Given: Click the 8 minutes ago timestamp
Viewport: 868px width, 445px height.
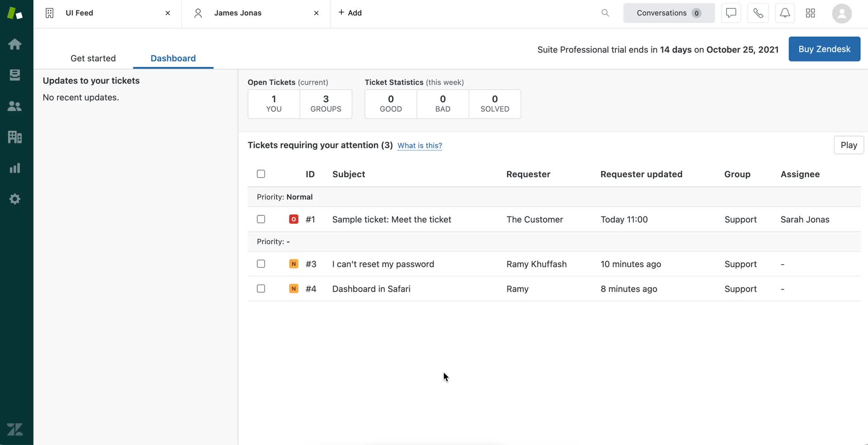Looking at the screenshot, I should tap(629, 289).
